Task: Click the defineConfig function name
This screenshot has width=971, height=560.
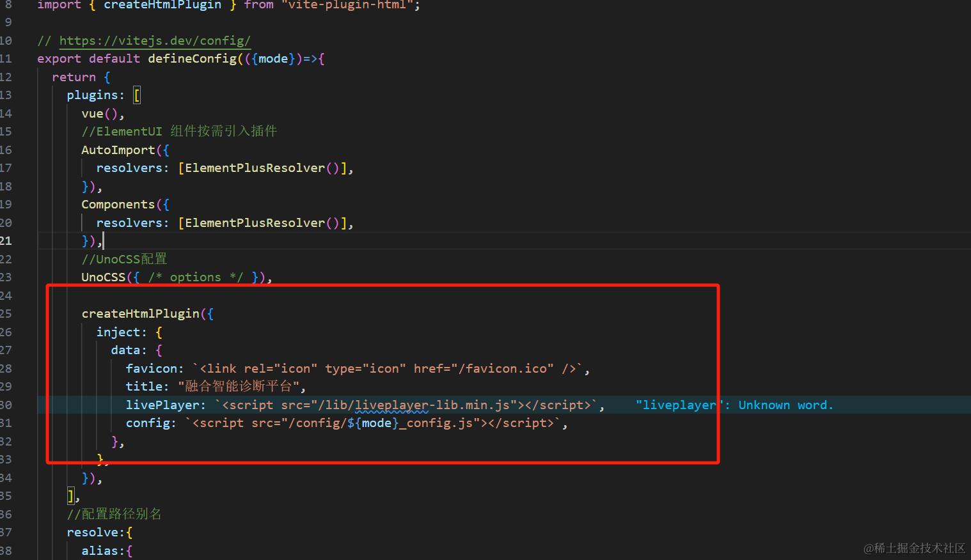Action: click(x=193, y=59)
